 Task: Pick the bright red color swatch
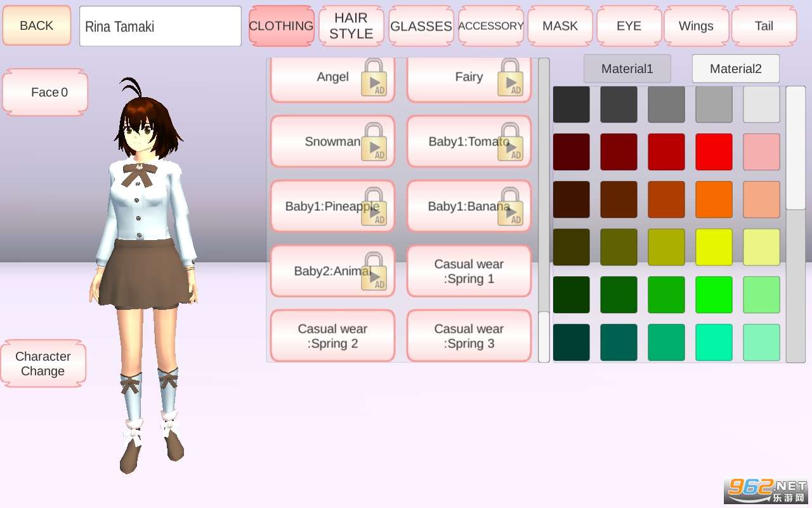[714, 152]
